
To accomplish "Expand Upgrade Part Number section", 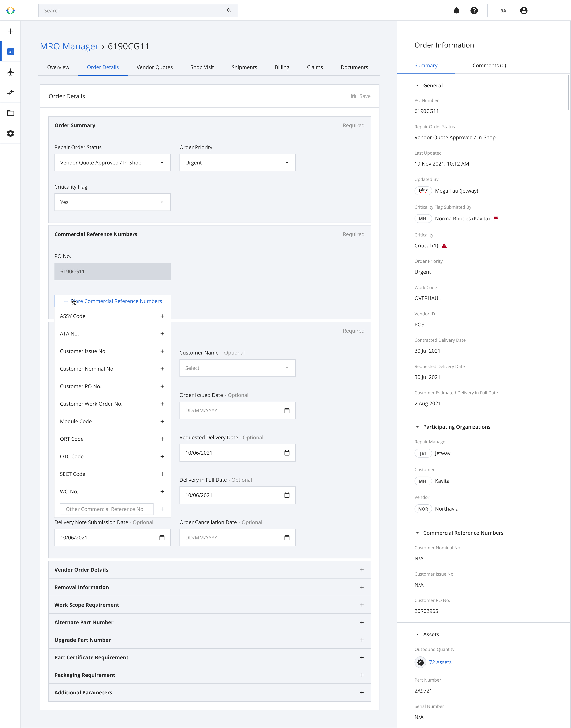I will [210, 640].
